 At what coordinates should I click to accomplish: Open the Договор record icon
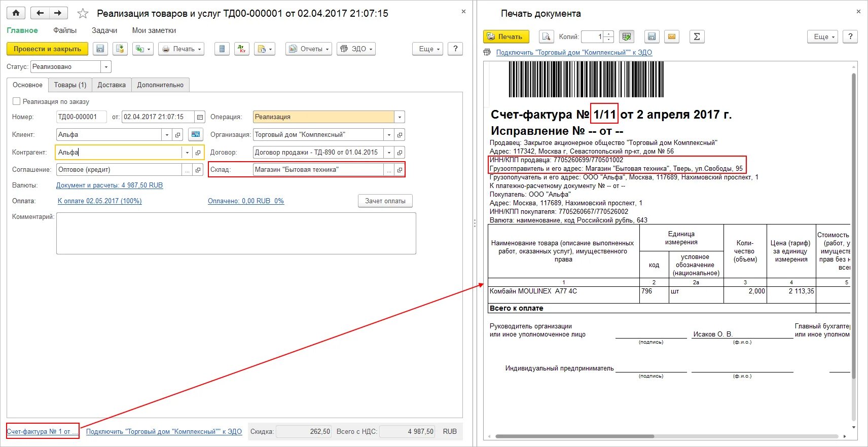click(x=400, y=153)
